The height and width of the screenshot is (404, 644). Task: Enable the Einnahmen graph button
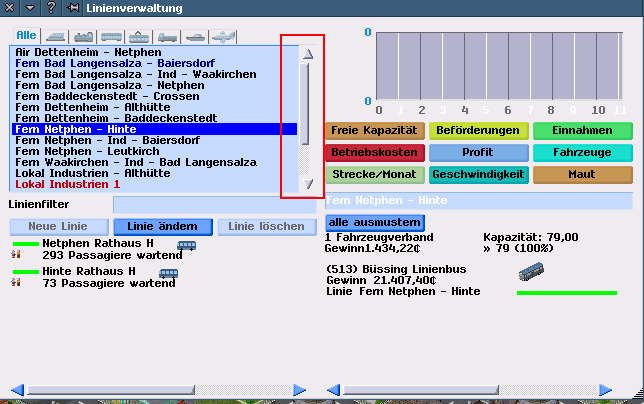coord(582,131)
